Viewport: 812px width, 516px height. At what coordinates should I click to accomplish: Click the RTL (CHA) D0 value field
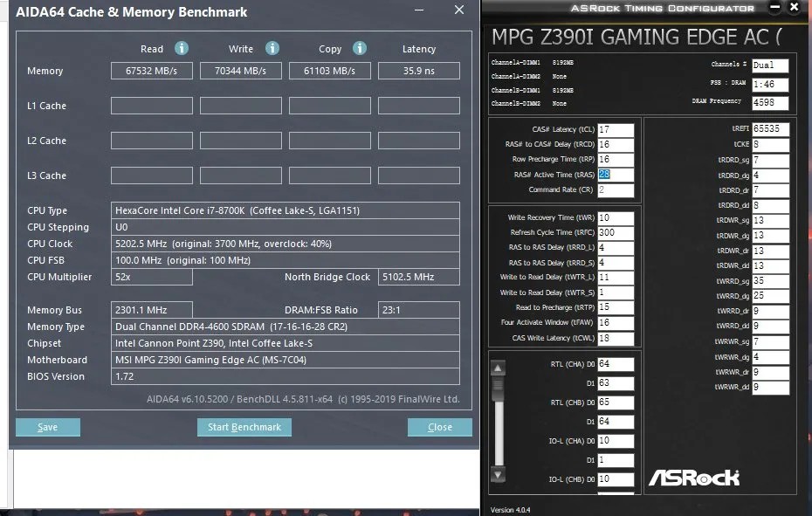[616, 364]
